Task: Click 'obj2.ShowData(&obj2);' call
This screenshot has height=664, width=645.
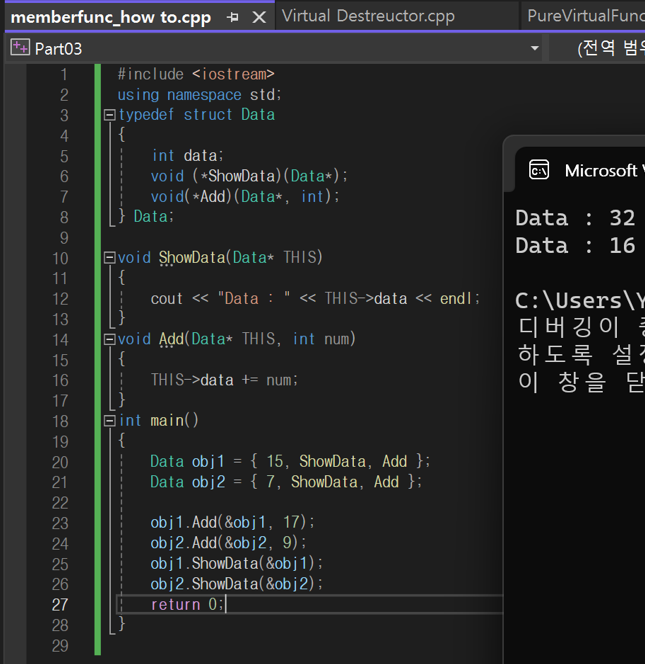Action: 236,584
